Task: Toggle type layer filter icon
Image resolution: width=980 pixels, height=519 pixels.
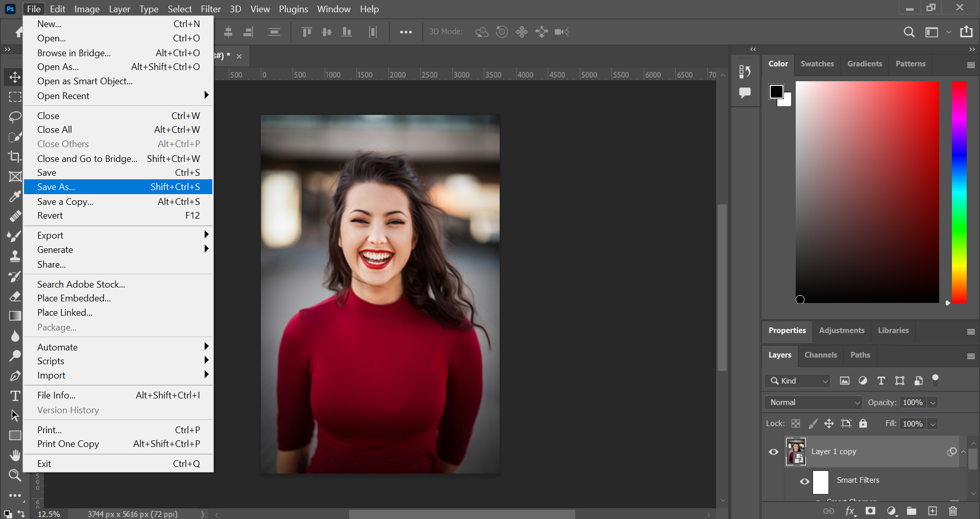Action: coord(881,381)
